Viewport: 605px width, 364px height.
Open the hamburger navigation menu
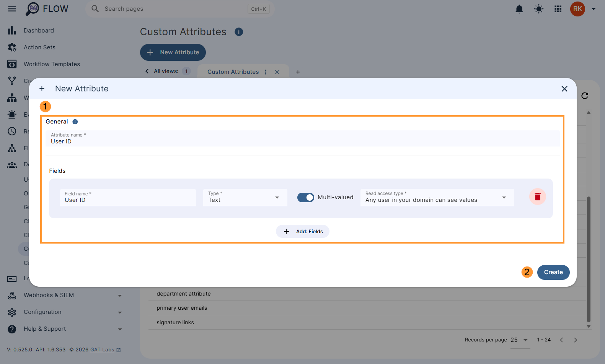point(12,9)
